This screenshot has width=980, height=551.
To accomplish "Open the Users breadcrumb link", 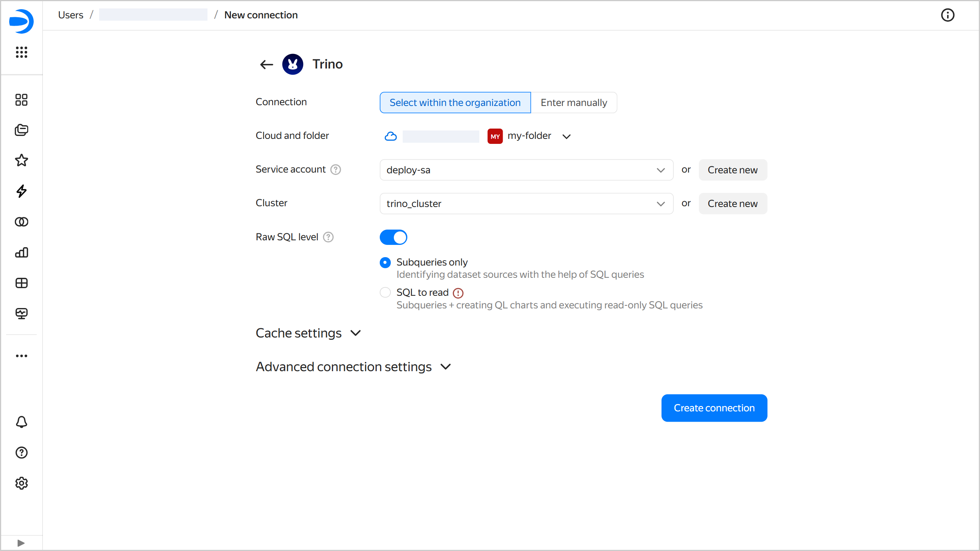I will point(71,15).
